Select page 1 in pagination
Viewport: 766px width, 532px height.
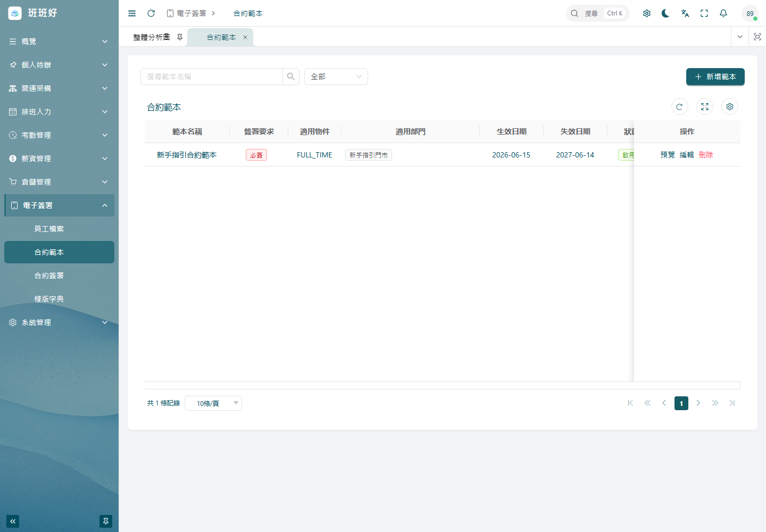pyautogui.click(x=681, y=403)
